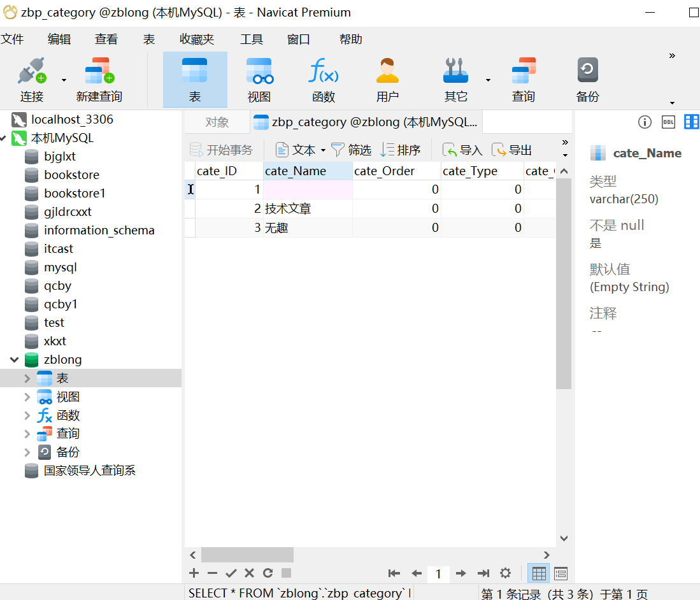Viewport: 700px width, 600px height.
Task: Click the discard changes X icon
Action: tap(250, 573)
